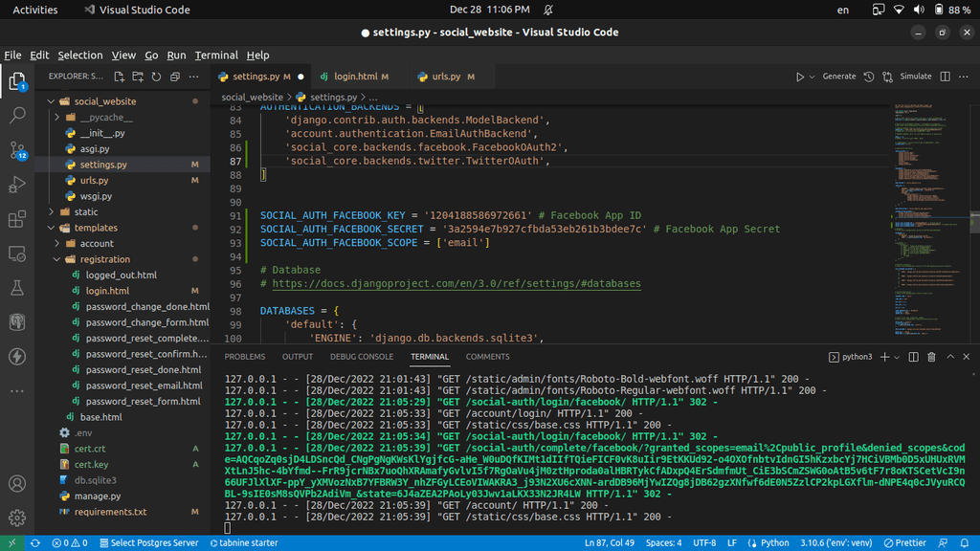The width and height of the screenshot is (980, 551).
Task: Open the run button dropdown arrow
Action: [812, 77]
